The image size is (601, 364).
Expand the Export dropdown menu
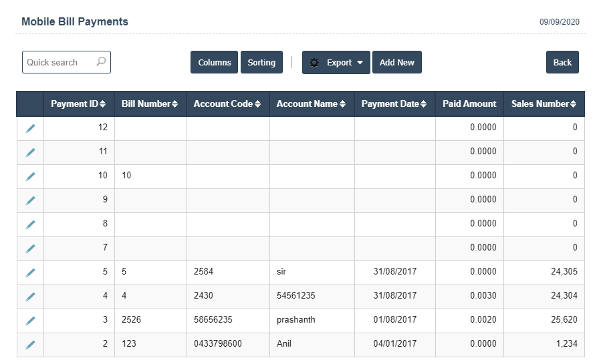[336, 63]
